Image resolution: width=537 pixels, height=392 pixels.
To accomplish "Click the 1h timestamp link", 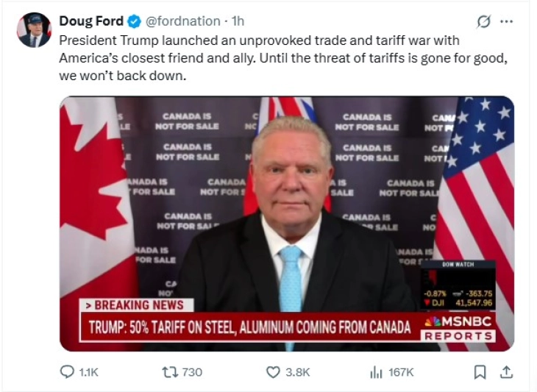I will 238,21.
